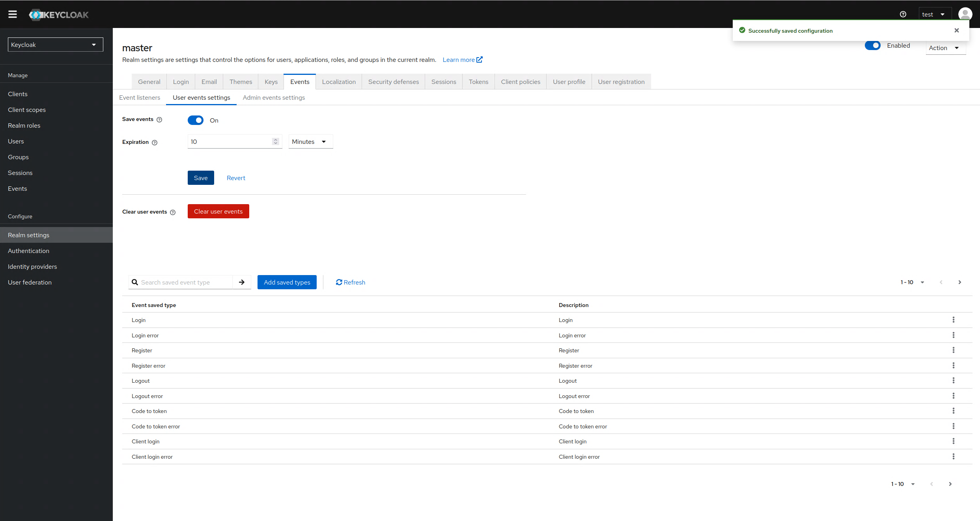Open Admin events settings sub-tab
This screenshot has width=980, height=521.
(x=274, y=97)
